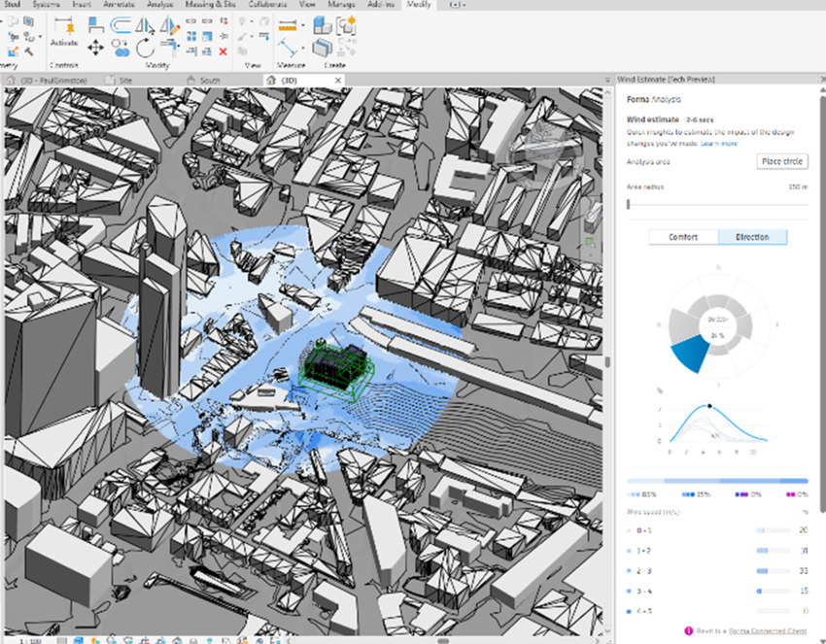This screenshot has height=644, width=826.
Task: Click the Place circle button
Action: click(x=781, y=162)
